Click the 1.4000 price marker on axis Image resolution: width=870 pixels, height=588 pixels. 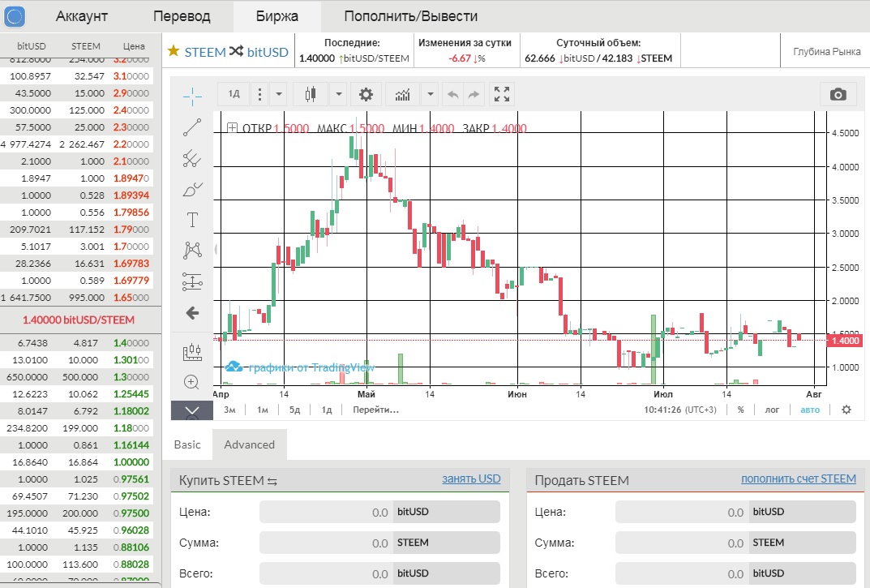pos(844,341)
